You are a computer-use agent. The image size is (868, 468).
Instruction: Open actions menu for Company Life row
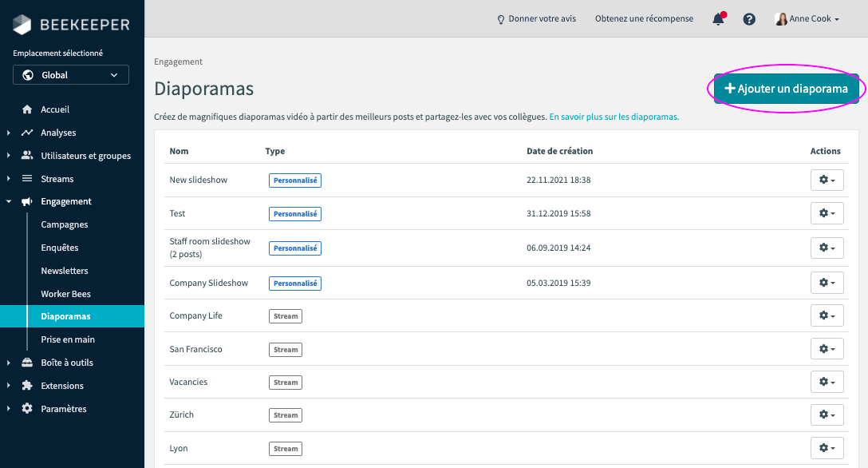(827, 315)
